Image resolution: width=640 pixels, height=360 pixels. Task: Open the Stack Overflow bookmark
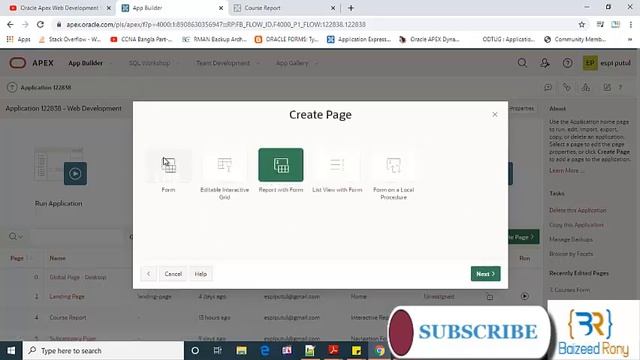[x=69, y=39]
